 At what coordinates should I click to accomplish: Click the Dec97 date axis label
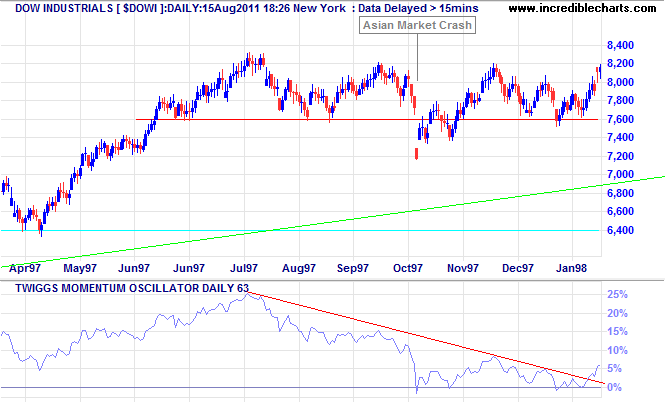coord(518,268)
